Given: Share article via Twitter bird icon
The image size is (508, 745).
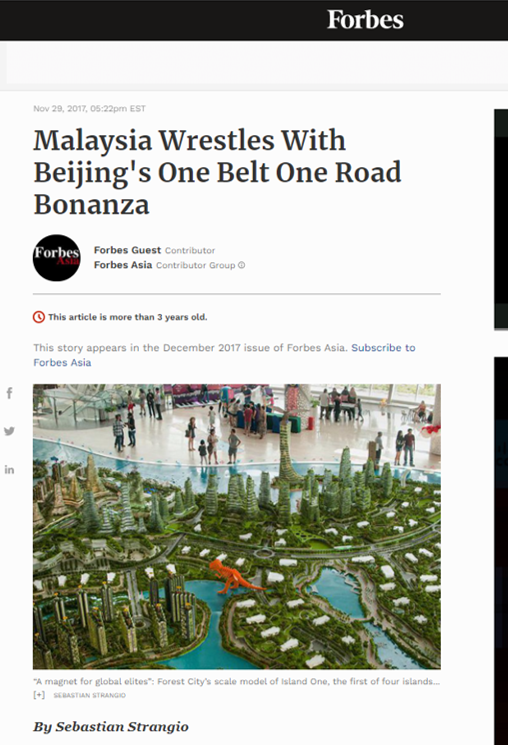Looking at the screenshot, I should click(x=9, y=431).
